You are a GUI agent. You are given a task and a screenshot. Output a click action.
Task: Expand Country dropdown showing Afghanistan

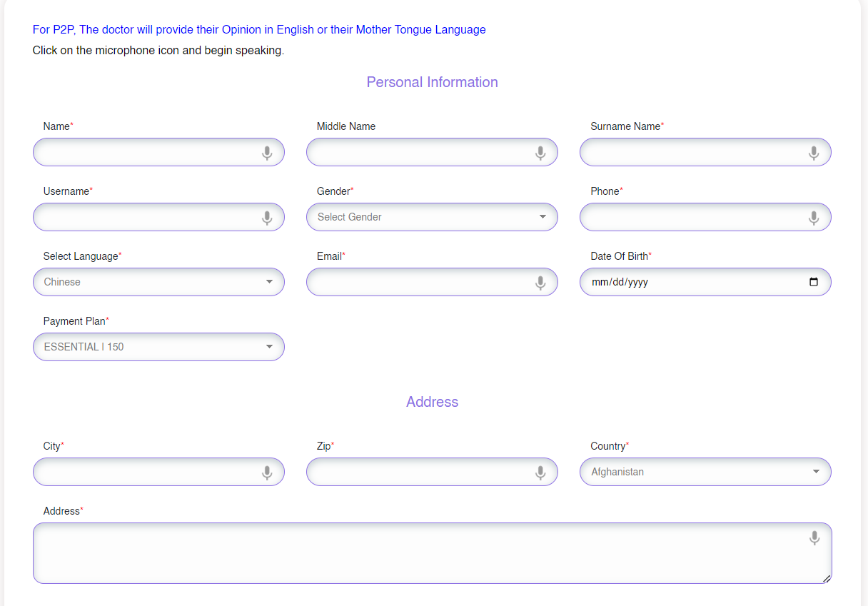pos(705,472)
